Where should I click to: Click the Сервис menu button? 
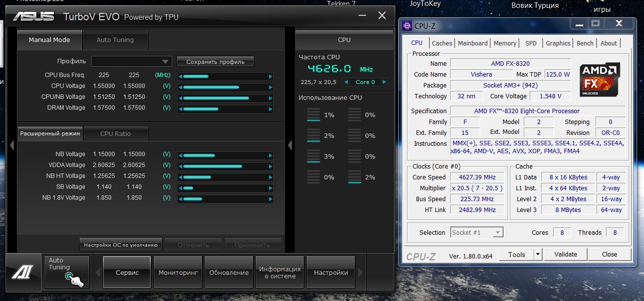(127, 272)
